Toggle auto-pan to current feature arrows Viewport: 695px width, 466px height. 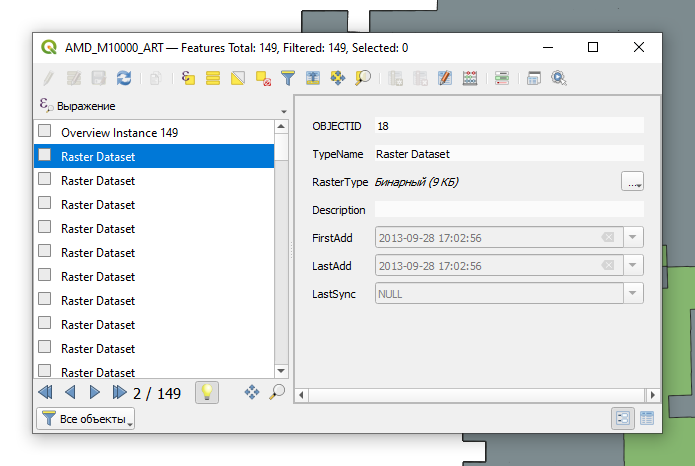(252, 392)
